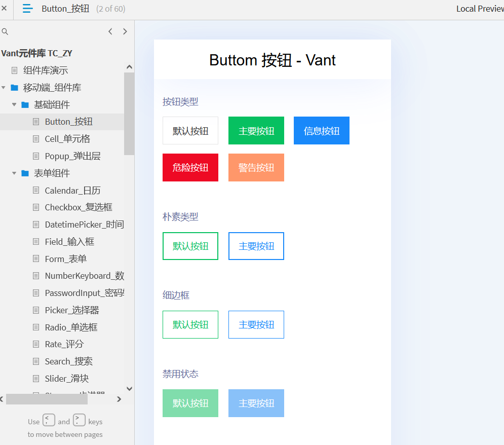The height and width of the screenshot is (445, 504).
Task: Click the sitemap vertical scrollbar thumb
Action: point(129,114)
